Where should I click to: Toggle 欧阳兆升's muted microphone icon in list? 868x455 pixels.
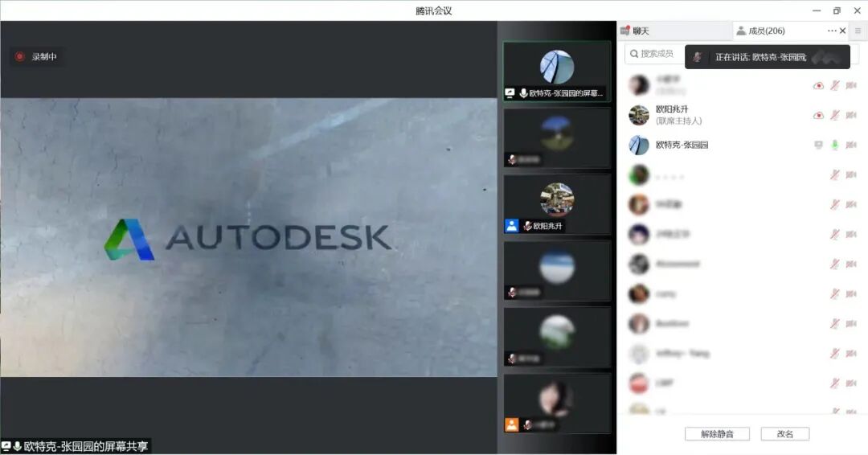click(835, 115)
